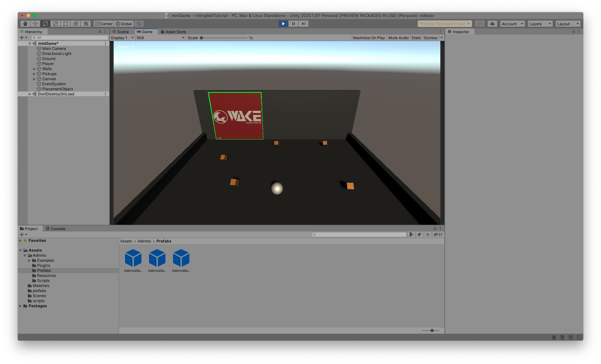Open miniGame scene three-dot menu
The image size is (601, 364).
(105, 44)
